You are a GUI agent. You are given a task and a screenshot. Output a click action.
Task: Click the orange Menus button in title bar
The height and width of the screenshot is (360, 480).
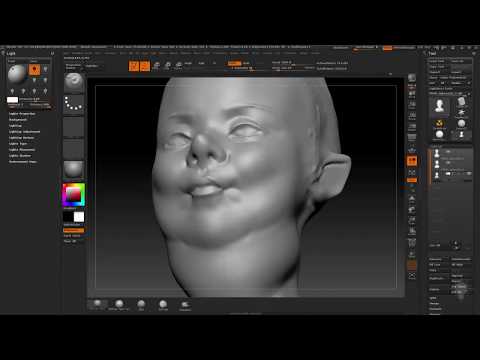tap(388, 48)
